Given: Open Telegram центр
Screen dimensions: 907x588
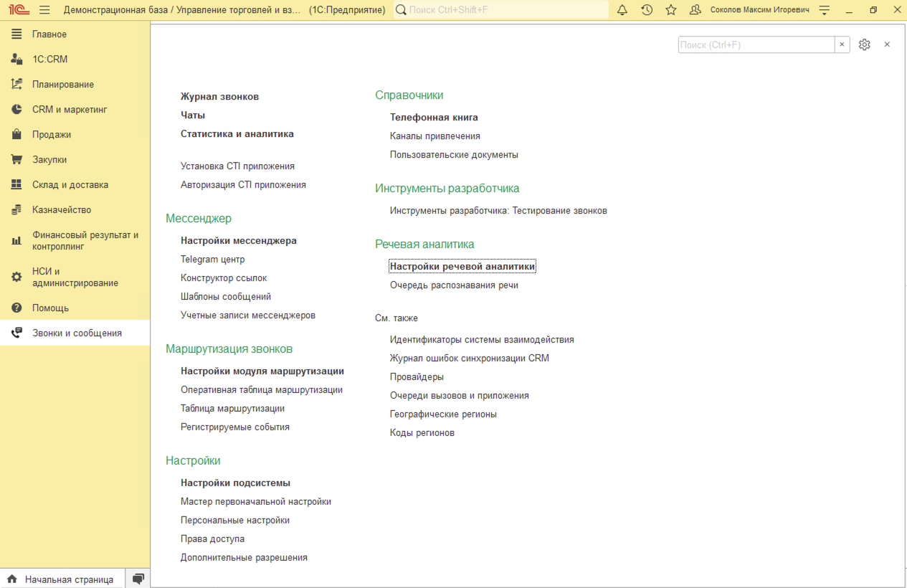Looking at the screenshot, I should (x=212, y=260).
